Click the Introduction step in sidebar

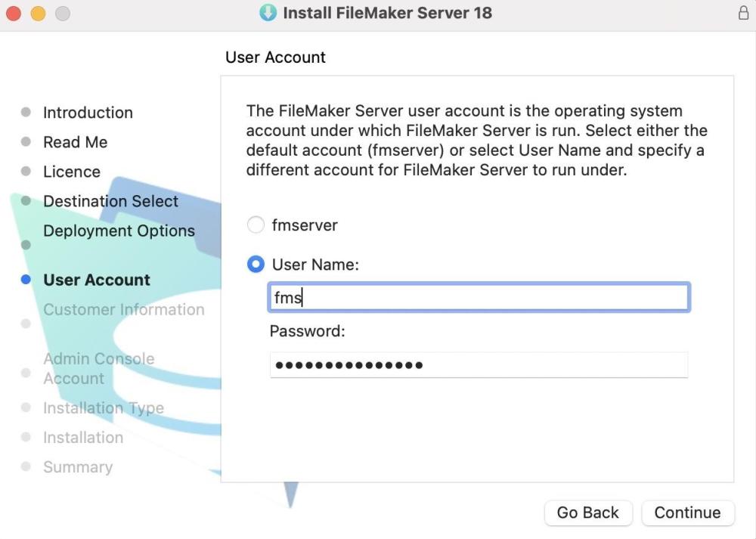(x=88, y=113)
